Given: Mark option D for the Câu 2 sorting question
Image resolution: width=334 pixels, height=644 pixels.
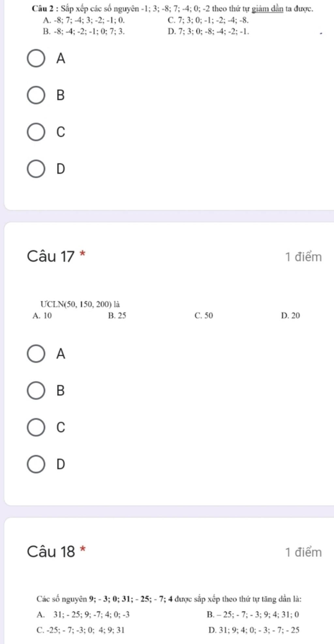Looking at the screenshot, I should [36, 169].
